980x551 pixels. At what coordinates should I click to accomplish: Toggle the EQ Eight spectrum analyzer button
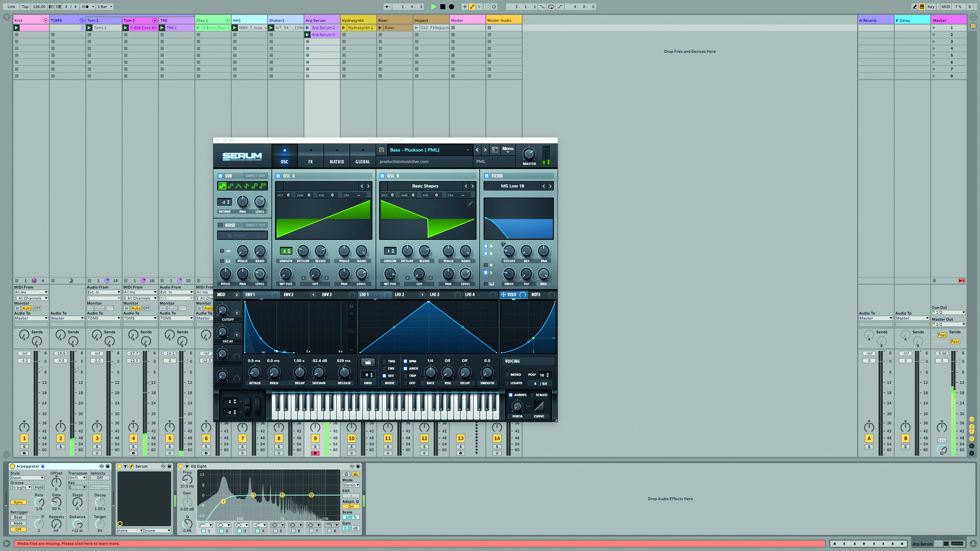click(x=356, y=474)
